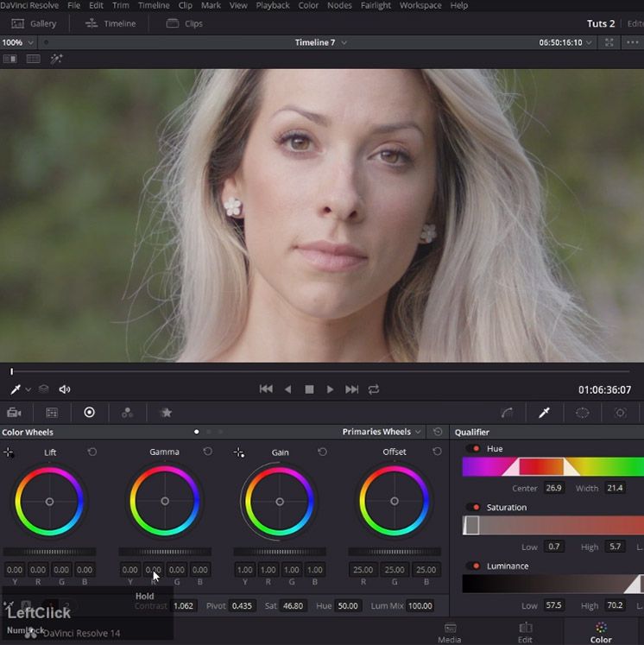Open the Playback menu
Viewport: 644px width, 645px height.
pos(272,5)
